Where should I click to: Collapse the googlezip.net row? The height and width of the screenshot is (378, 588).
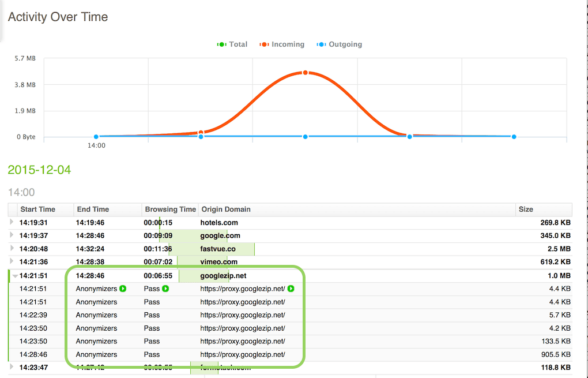click(x=15, y=276)
